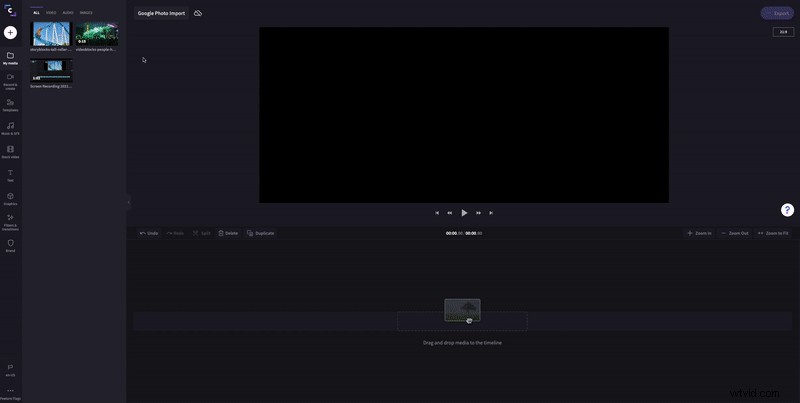The height and width of the screenshot is (403, 800).
Task: Open Music & SFX library
Action: pos(10,127)
